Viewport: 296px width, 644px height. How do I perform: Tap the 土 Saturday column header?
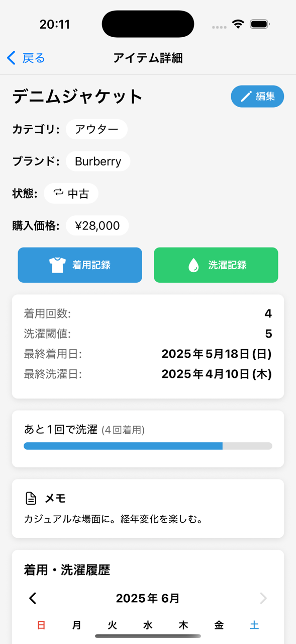click(x=254, y=625)
